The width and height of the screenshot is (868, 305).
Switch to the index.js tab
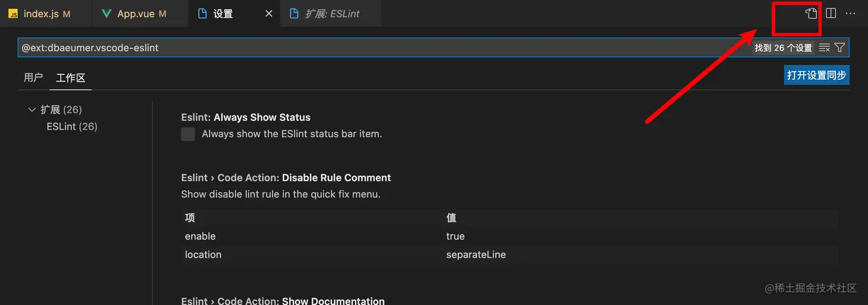(46, 14)
